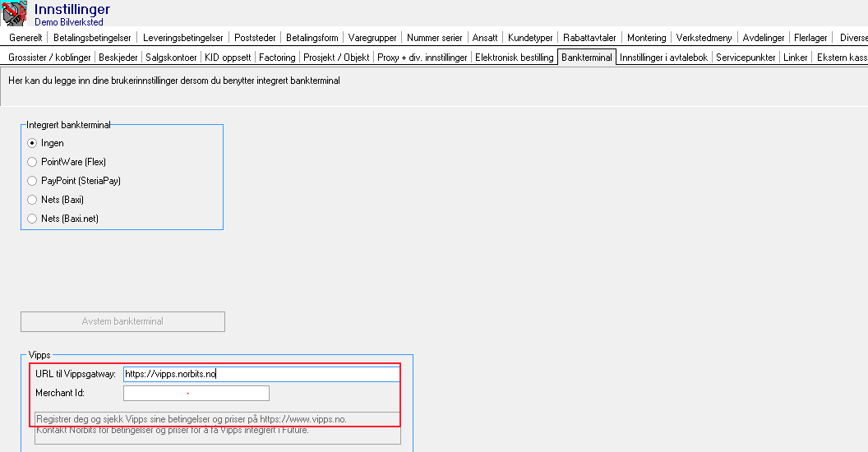
Task: Click the Innstillinger app icon at top left
Action: 14,12
